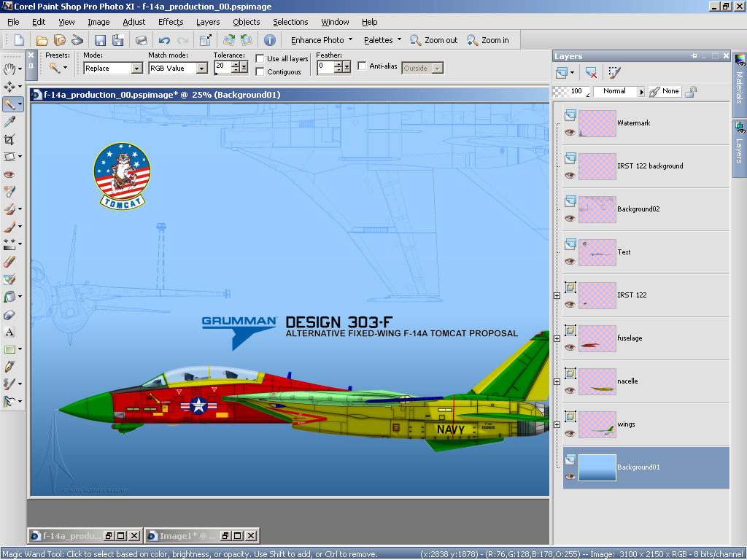The image size is (747, 560).
Task: Toggle visibility of Text layer
Action: pos(570,261)
